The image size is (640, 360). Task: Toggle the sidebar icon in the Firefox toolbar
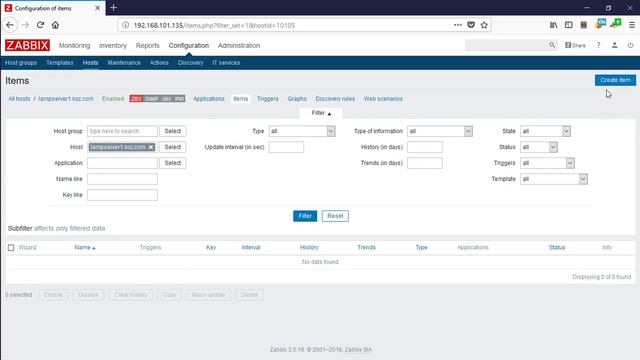coord(569,25)
